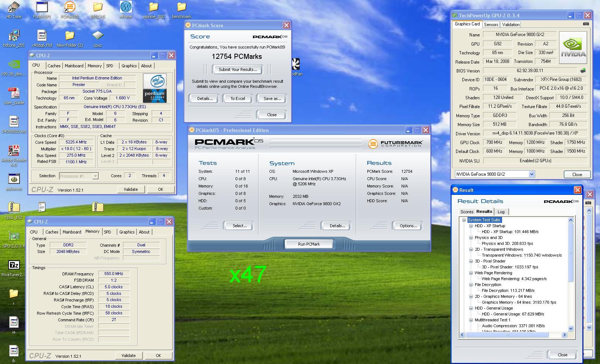Click Validate in CPU-Z memory window
This screenshot has width=600, height=364.
(128, 356)
